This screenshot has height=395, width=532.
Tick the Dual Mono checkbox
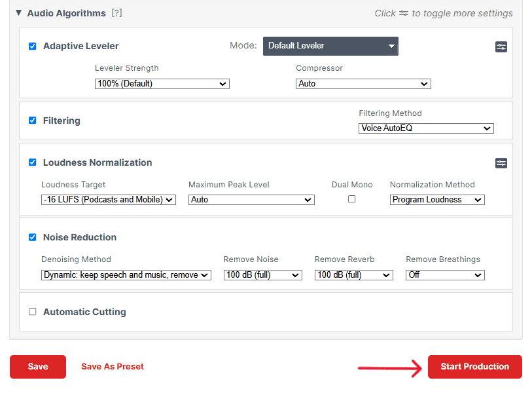[352, 199]
